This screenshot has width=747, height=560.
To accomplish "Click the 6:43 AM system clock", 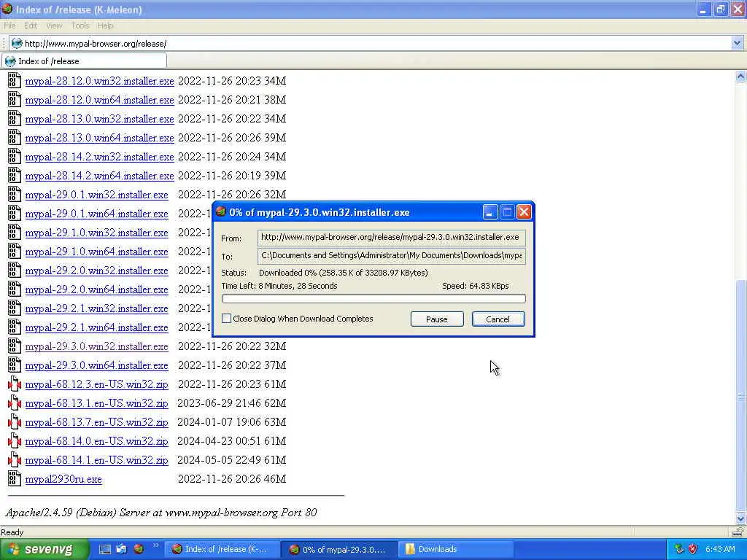I will point(720,549).
